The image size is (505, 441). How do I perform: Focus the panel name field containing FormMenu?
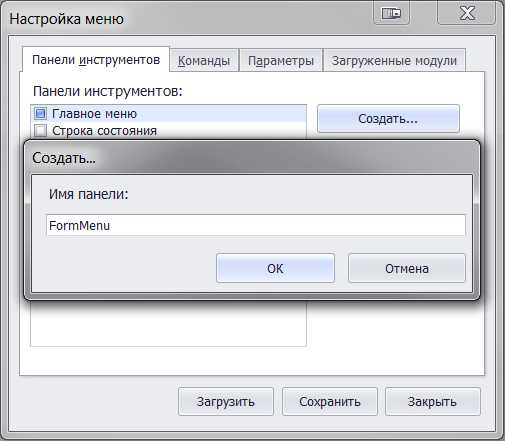click(256, 225)
